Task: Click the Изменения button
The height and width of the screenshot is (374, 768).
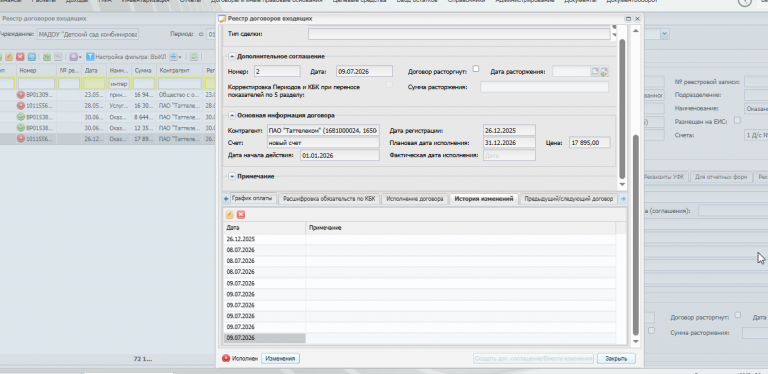Action: 280,358
